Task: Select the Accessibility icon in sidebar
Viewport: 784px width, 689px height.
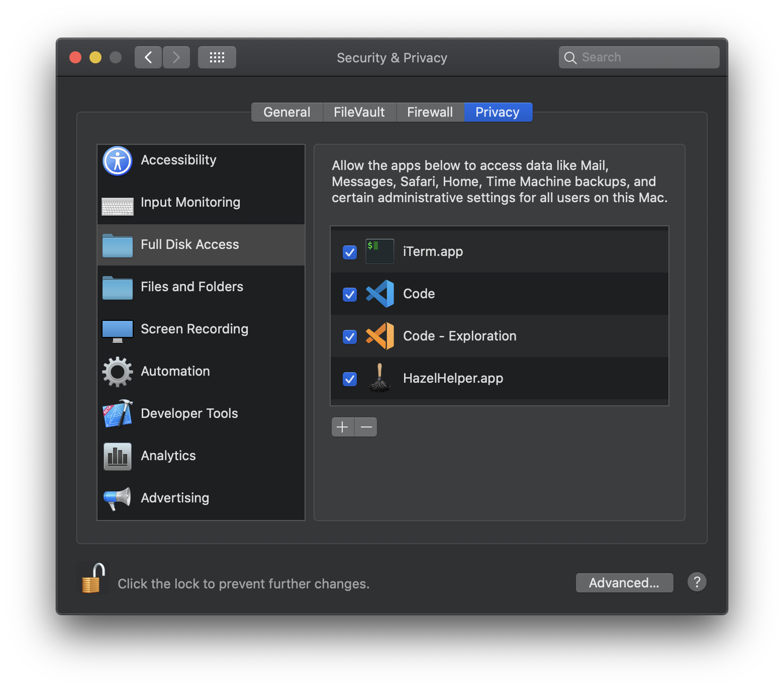Action: (x=117, y=161)
